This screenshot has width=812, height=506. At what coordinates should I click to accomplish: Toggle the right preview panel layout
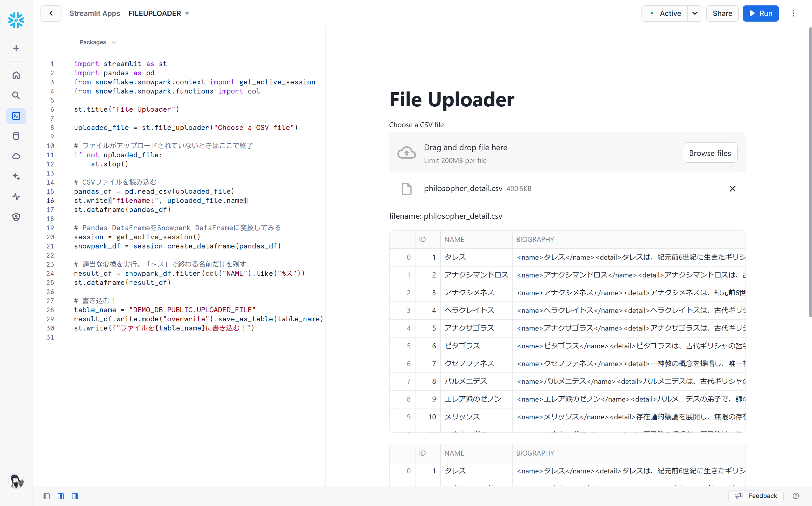coord(75,496)
